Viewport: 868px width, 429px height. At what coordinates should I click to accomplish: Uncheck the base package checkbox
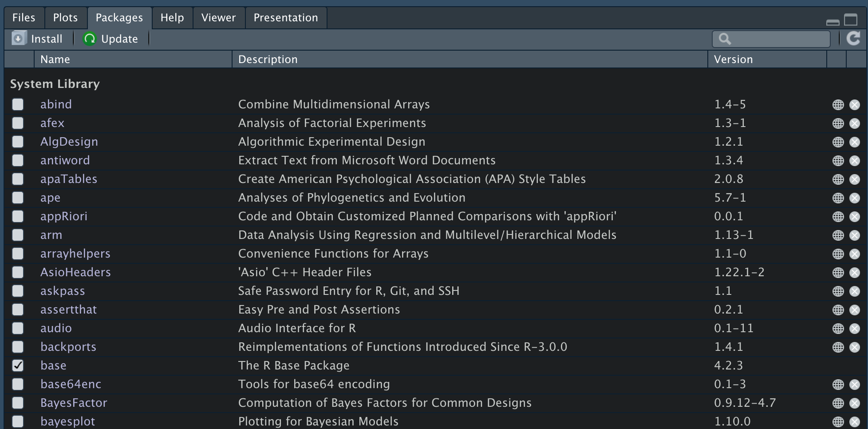(18, 365)
